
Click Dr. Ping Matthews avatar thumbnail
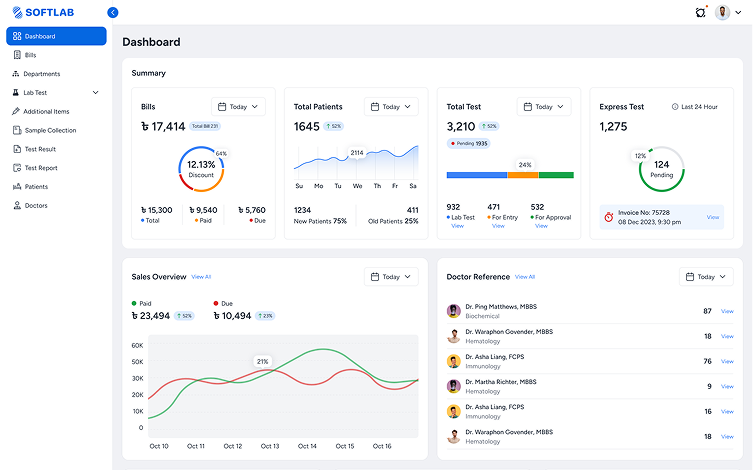(x=453, y=311)
